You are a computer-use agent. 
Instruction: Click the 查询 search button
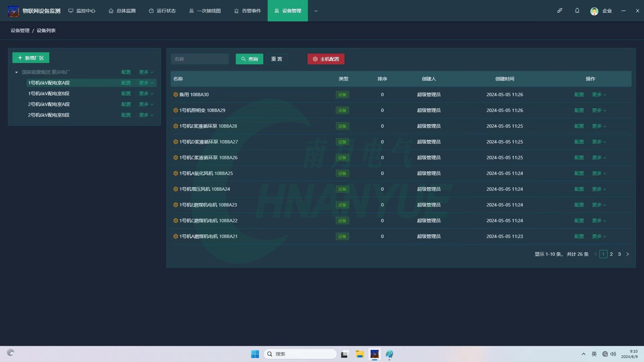coord(250,59)
